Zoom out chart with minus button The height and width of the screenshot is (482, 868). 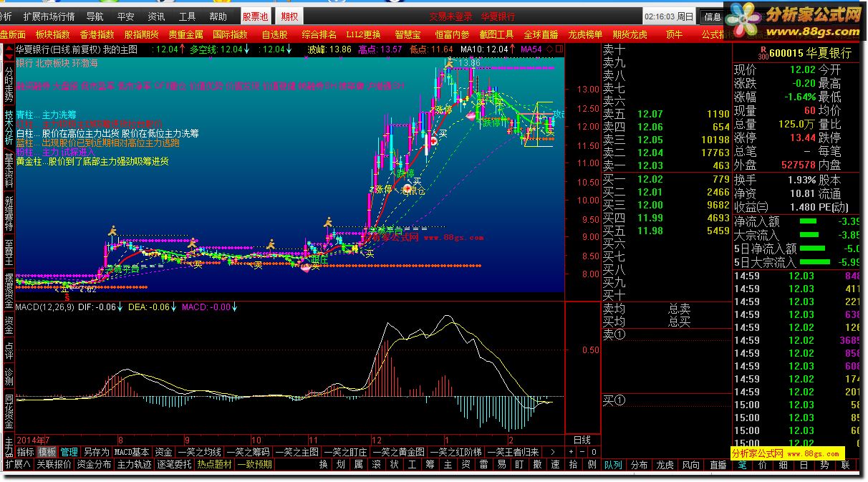point(582,452)
